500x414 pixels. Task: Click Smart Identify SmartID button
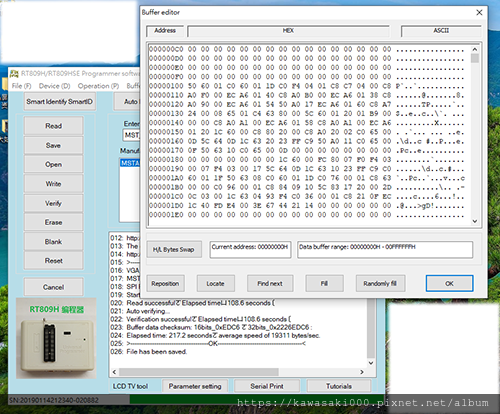[60, 101]
